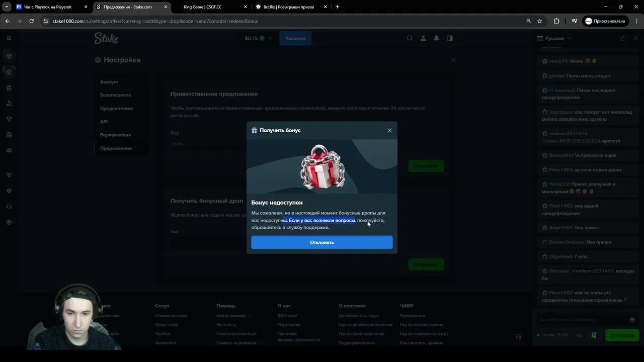This screenshot has width=644, height=362.
Task: Open the affiliate people icon in sidebar
Action: (x=9, y=104)
